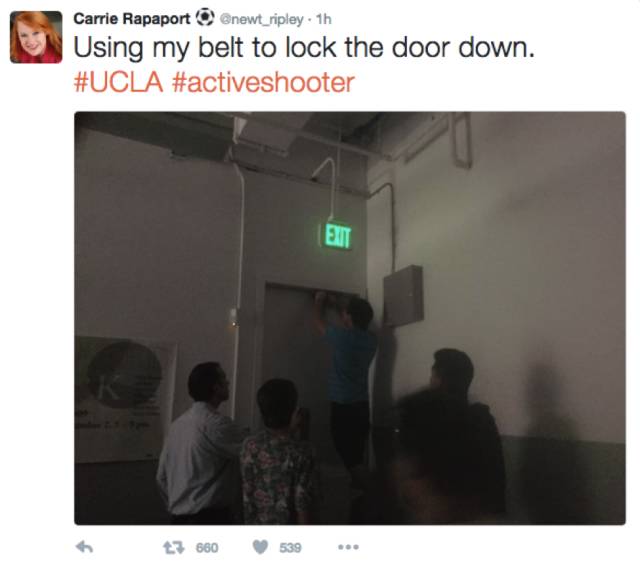The width and height of the screenshot is (640, 566).
Task: Click the tweet text about the belt
Action: tap(304, 48)
